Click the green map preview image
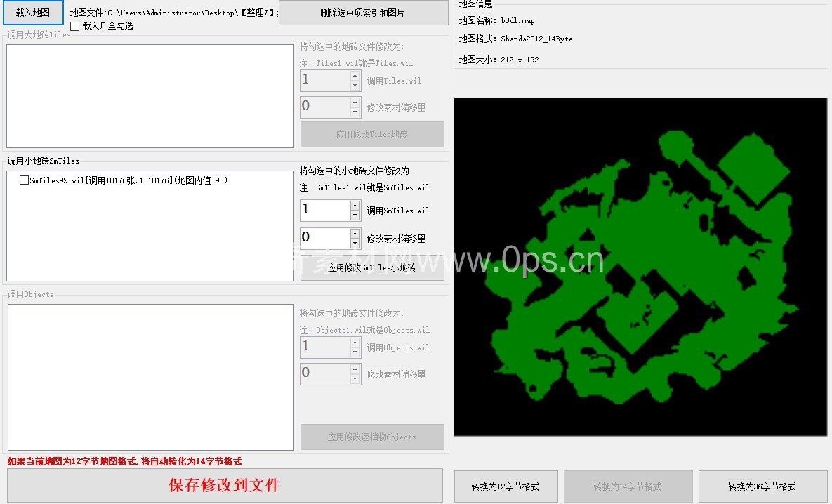This screenshot has width=832, height=504. coord(640,267)
